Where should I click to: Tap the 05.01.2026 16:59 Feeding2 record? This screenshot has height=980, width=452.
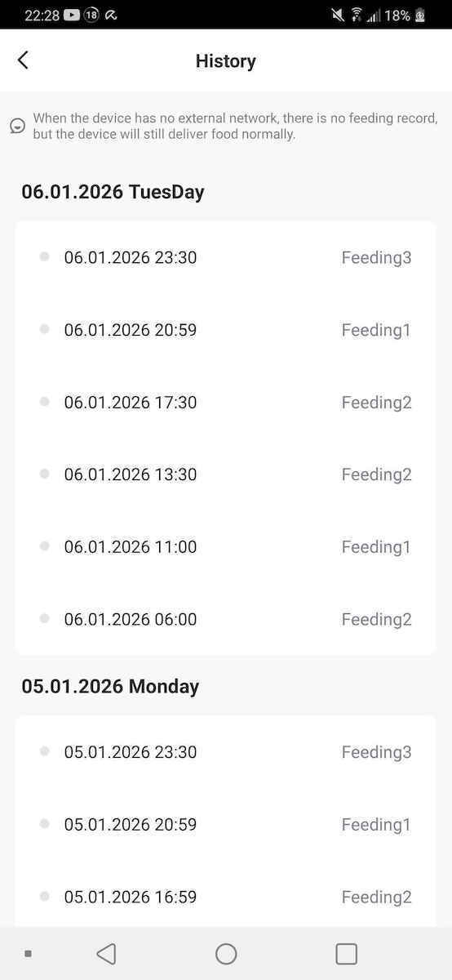[x=226, y=897]
